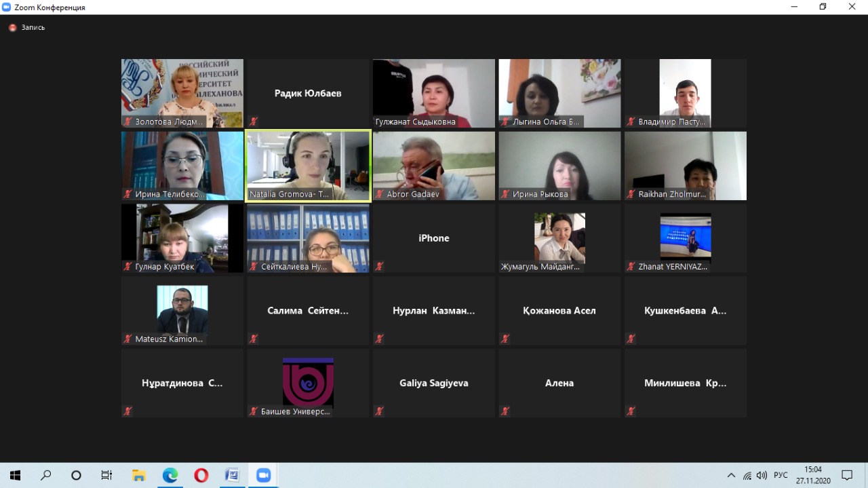Open the Task View button in taskbar
The width and height of the screenshot is (868, 488).
tap(107, 475)
